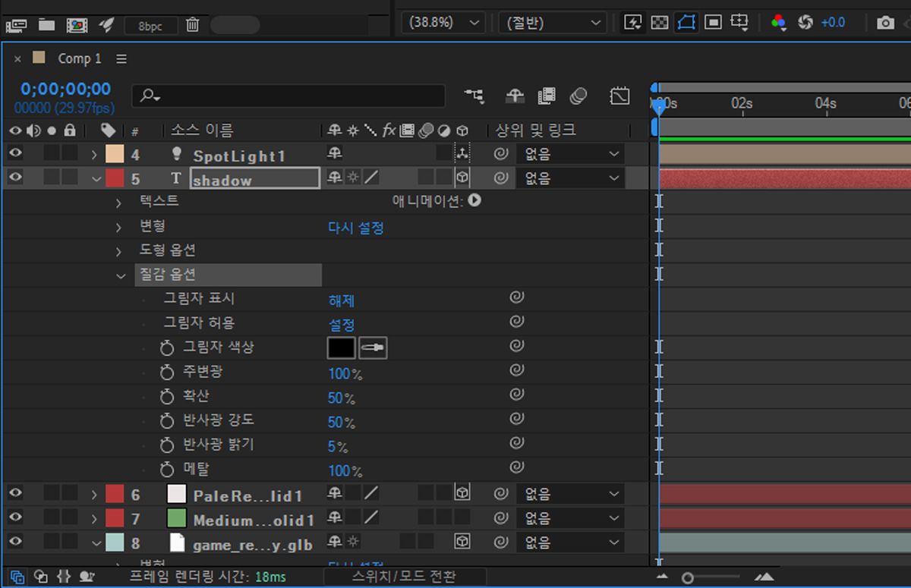
Task: Show channel and color management settings
Action: pyautogui.click(x=778, y=23)
